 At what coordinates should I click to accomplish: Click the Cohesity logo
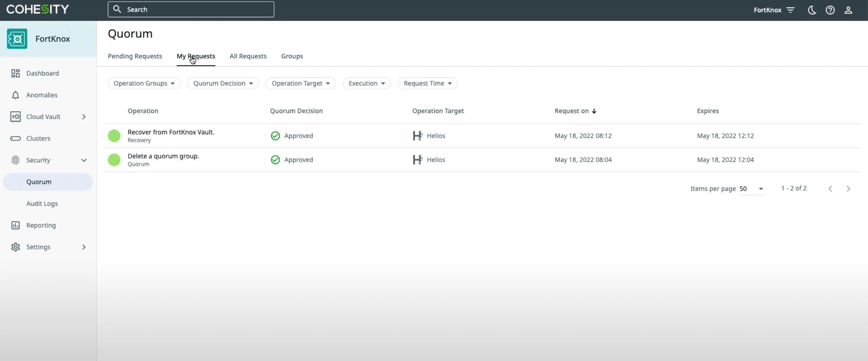click(37, 9)
